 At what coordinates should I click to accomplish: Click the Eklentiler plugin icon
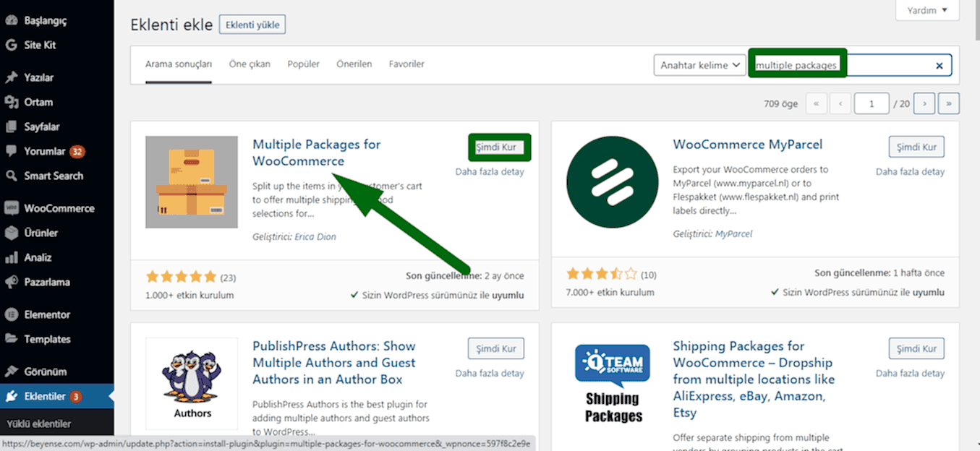point(12,396)
